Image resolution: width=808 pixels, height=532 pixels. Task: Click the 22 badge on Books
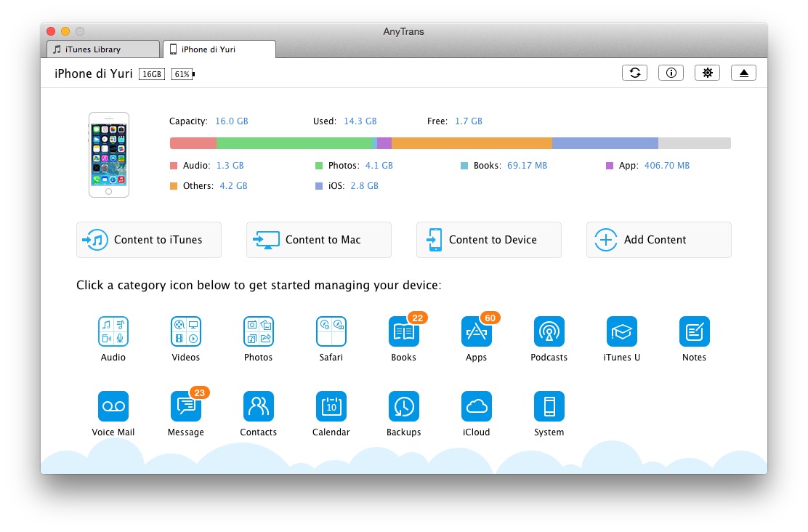[417, 318]
